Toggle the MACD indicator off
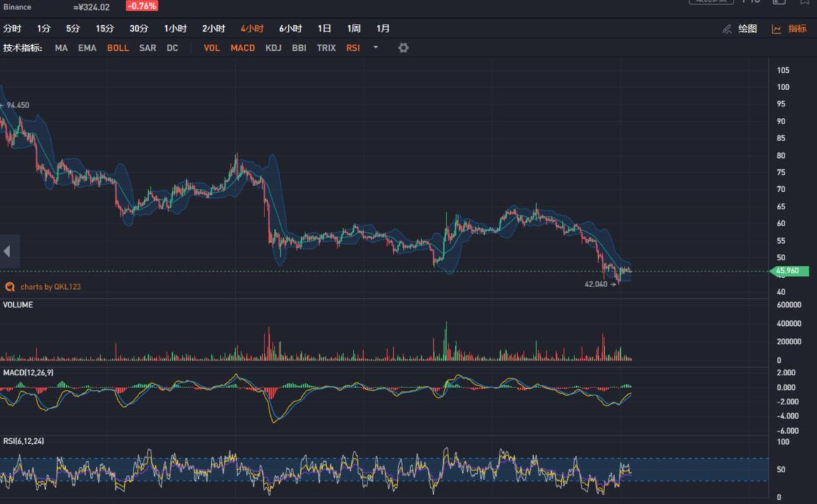 tap(243, 48)
